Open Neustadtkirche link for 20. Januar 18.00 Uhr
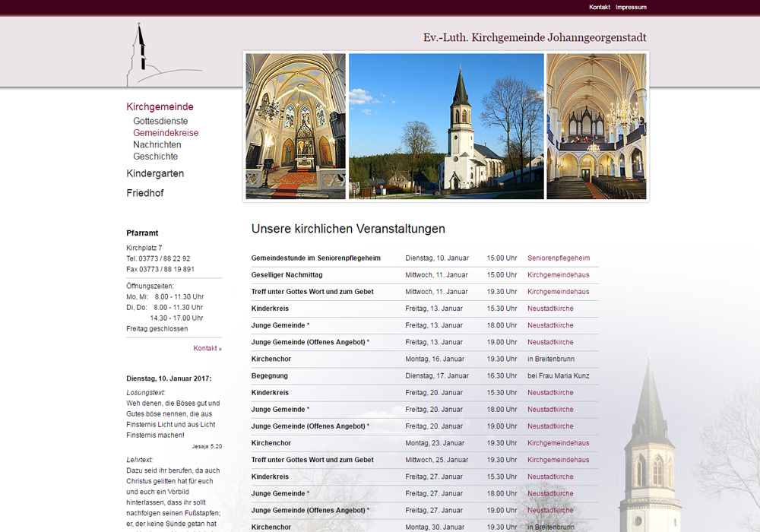The height and width of the screenshot is (532, 760). 550,410
